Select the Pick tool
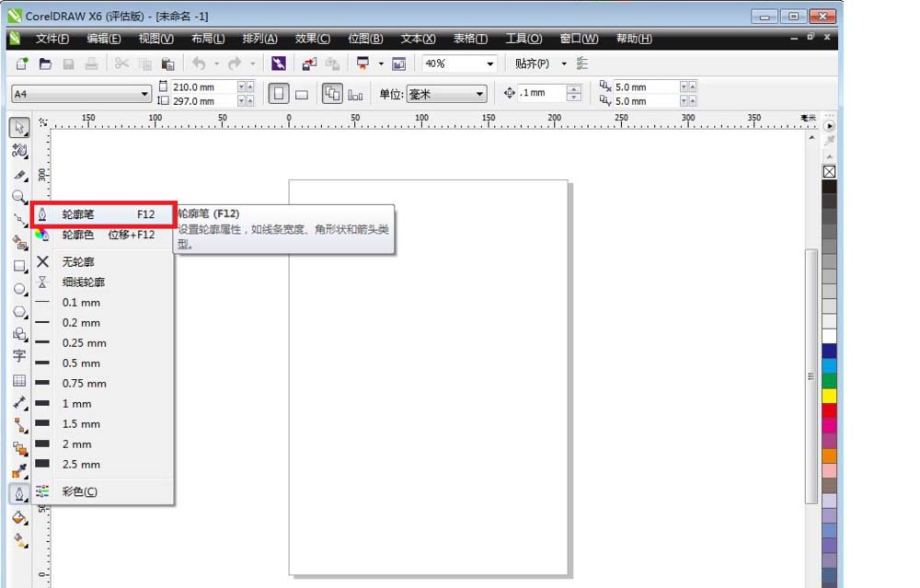This screenshot has width=920, height=588. (x=18, y=127)
